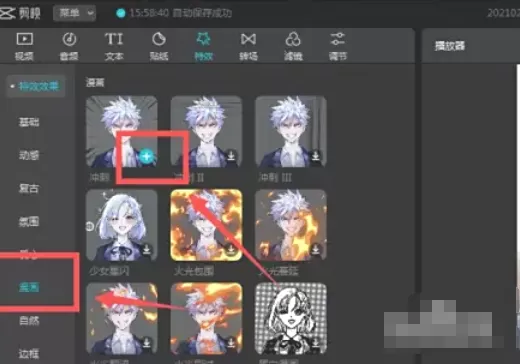Click the 漫画 section heading
The width and height of the screenshot is (520, 364).
tap(95, 82)
